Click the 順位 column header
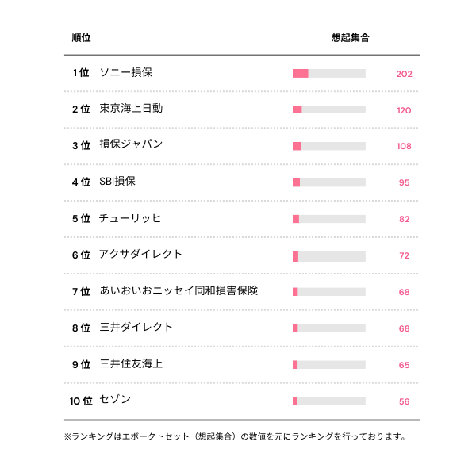This screenshot has width=476, height=476. click(x=81, y=37)
